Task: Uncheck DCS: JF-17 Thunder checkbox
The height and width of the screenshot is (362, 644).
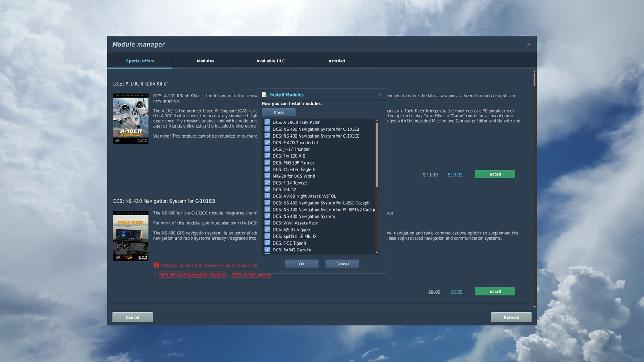Action: 267,149
